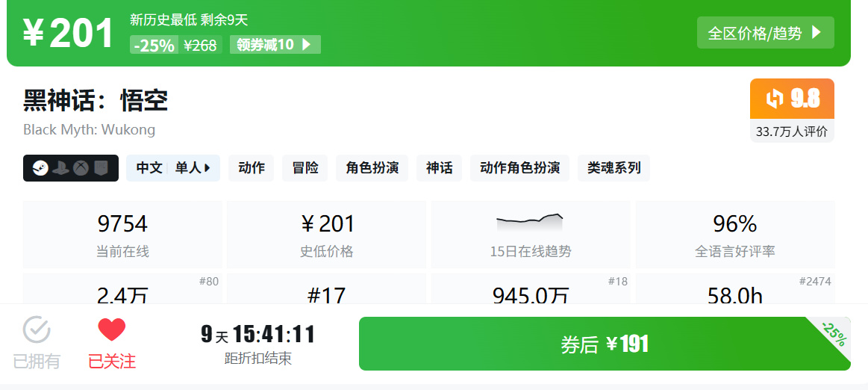Click the 9.8 rating score badge
868x390 pixels.
pos(792,99)
